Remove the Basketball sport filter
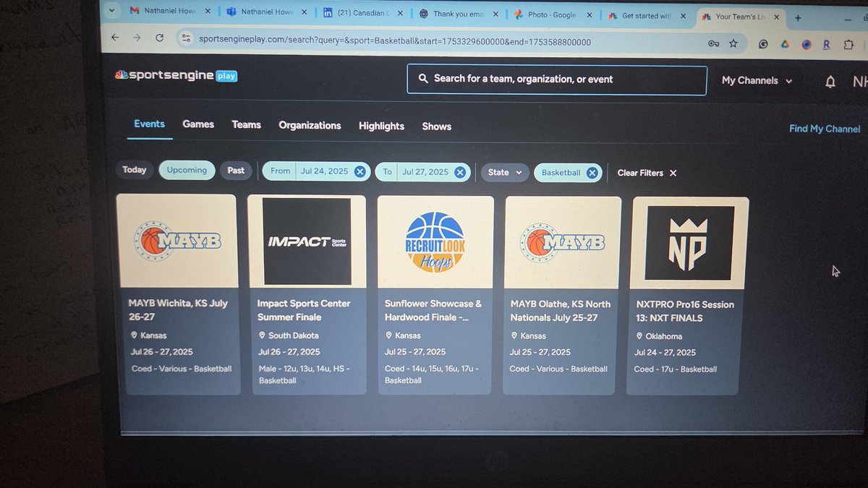 pos(592,173)
